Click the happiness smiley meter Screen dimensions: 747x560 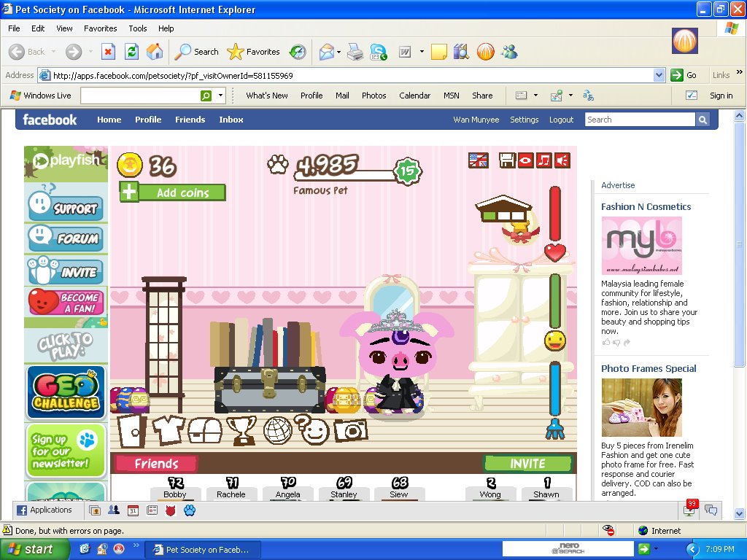(x=555, y=312)
